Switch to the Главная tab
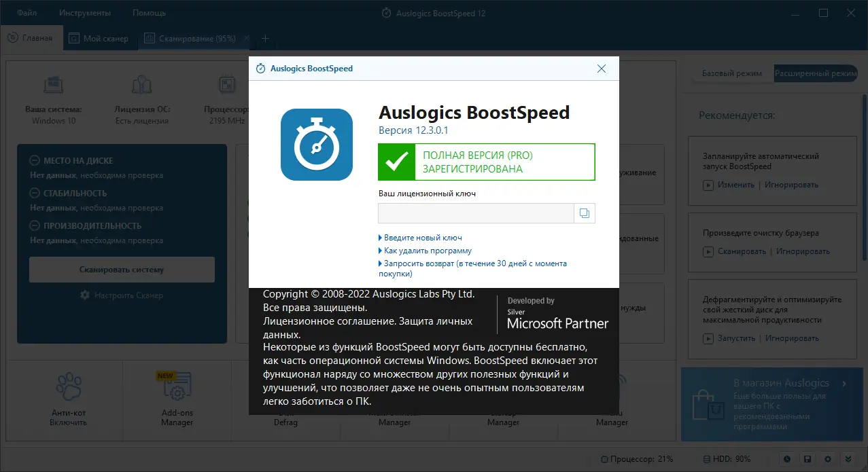 pos(31,38)
